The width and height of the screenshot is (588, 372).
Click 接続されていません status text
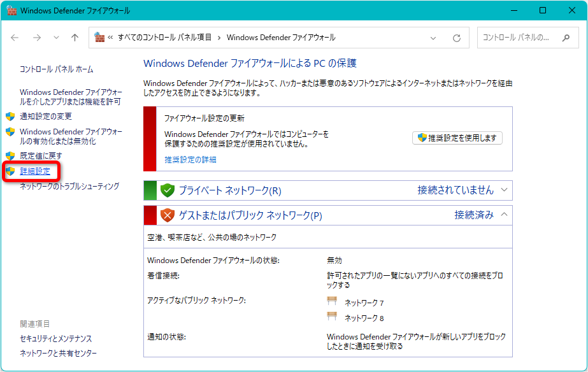pos(455,190)
